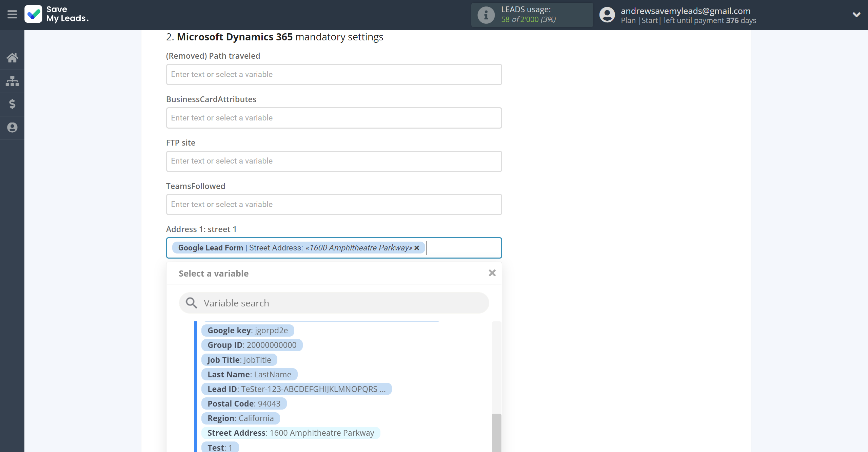Click the TeamsFollowed input field
The image size is (868, 452).
coord(334,205)
